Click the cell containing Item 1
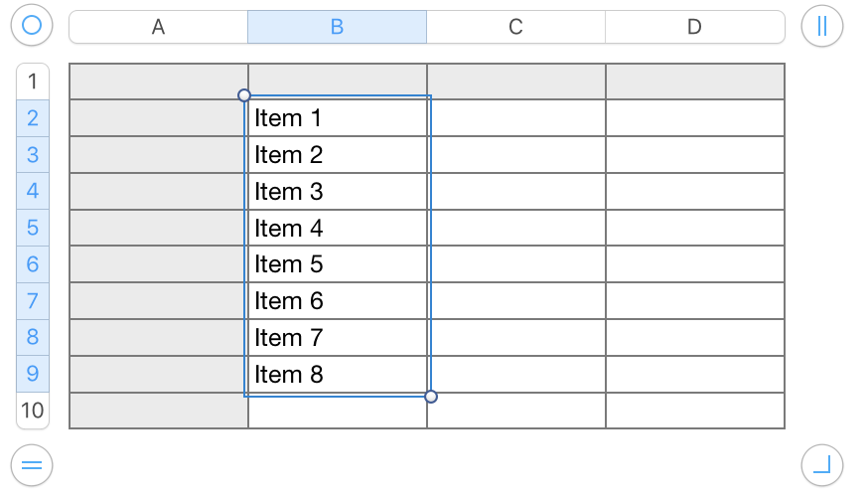Image resolution: width=868 pixels, height=501 pixels. coord(338,118)
